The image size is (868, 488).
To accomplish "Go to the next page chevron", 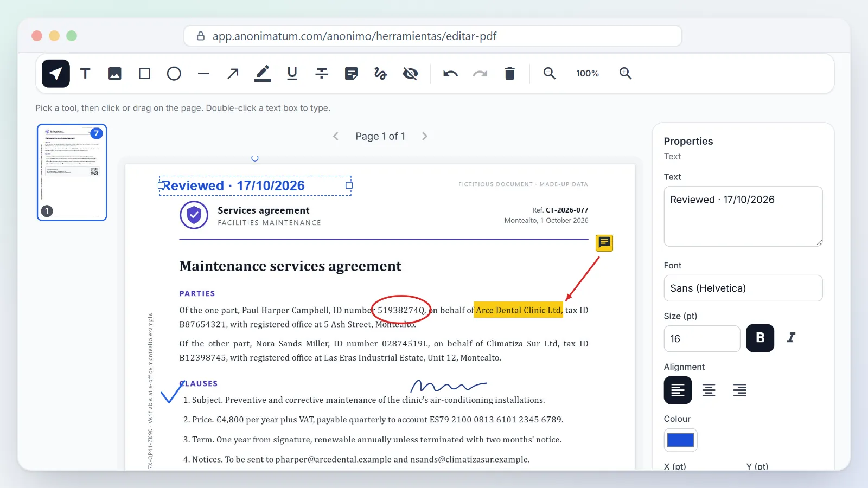I will click(x=425, y=137).
